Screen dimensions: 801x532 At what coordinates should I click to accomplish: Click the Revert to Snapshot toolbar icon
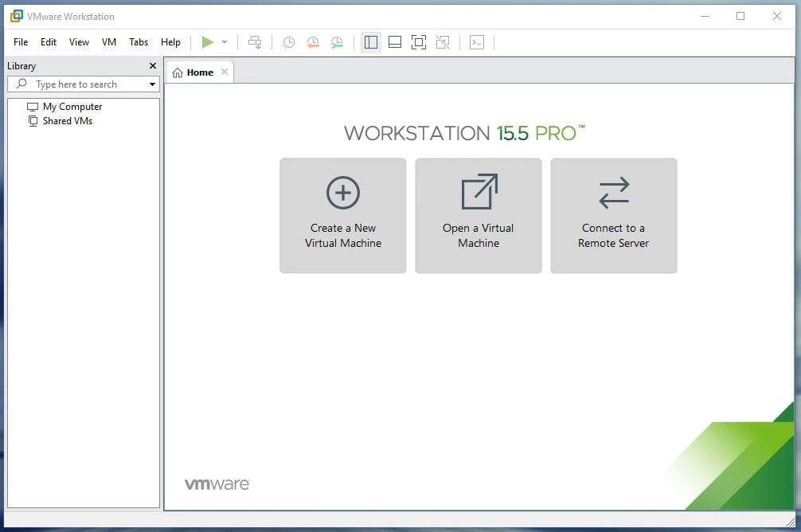coord(313,42)
